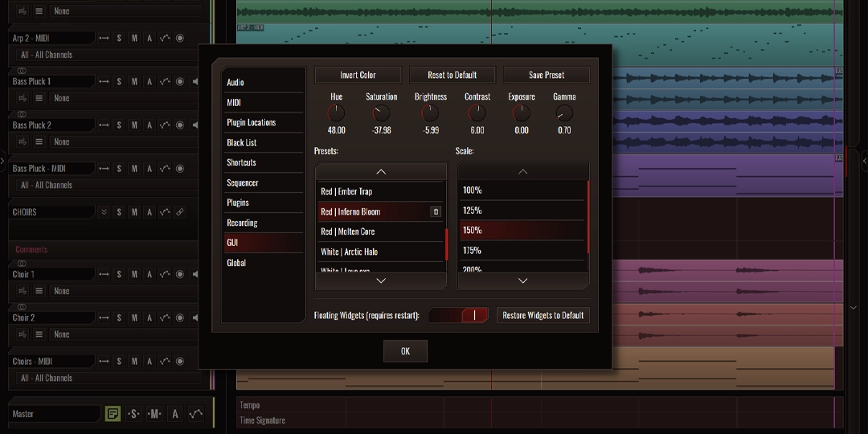Show automation curve for Bass Pluck 1
Viewport: 868px width, 434px height.
(165, 81)
